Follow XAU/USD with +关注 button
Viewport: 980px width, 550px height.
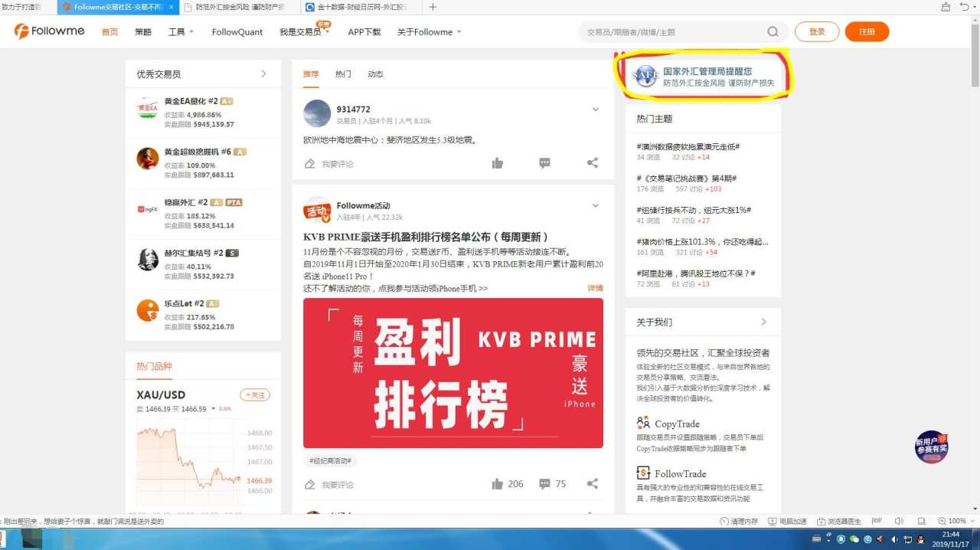tap(255, 395)
